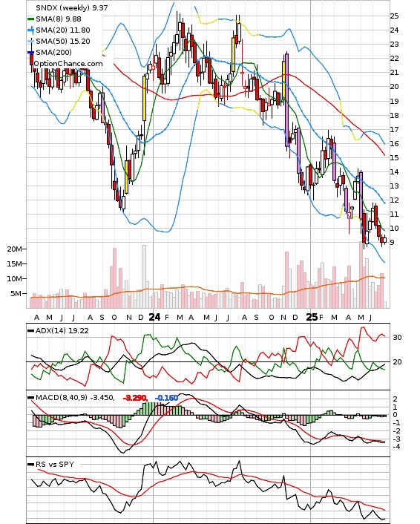Click the tallest grey volume bar in December

point(145,276)
